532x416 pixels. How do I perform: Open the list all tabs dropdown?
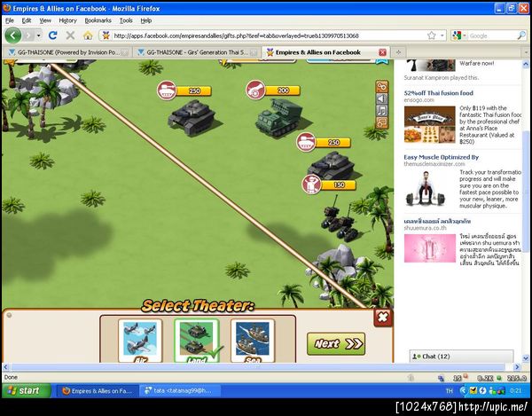[526, 52]
